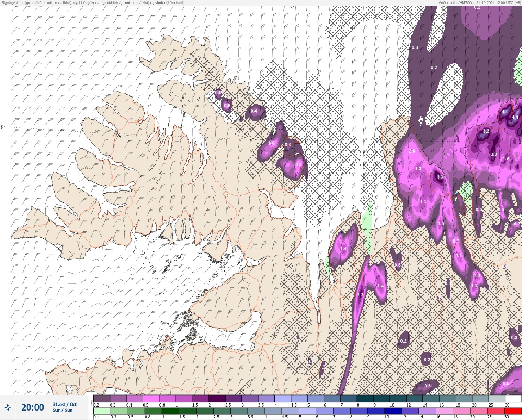Image resolution: width=522 pixels, height=420 pixels.
Task: Click the '2.3' precipitation value on the map
Action: point(360,295)
